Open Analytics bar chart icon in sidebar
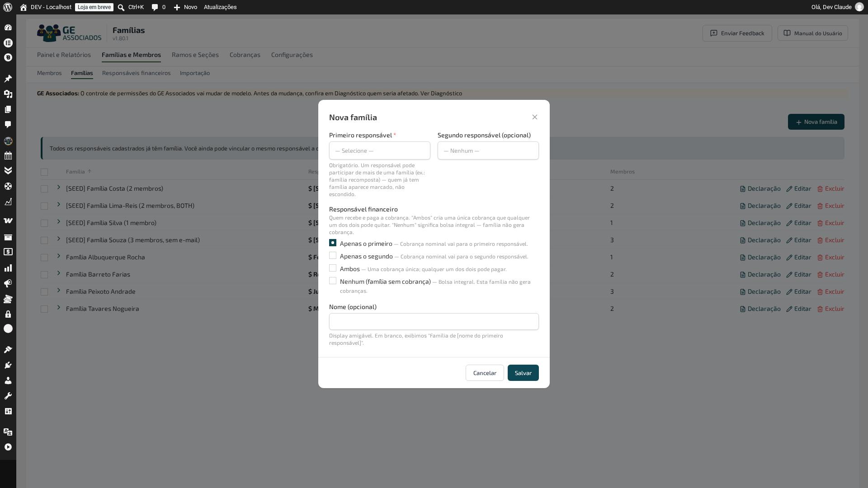Screen dimensions: 868x488 (x=8, y=268)
